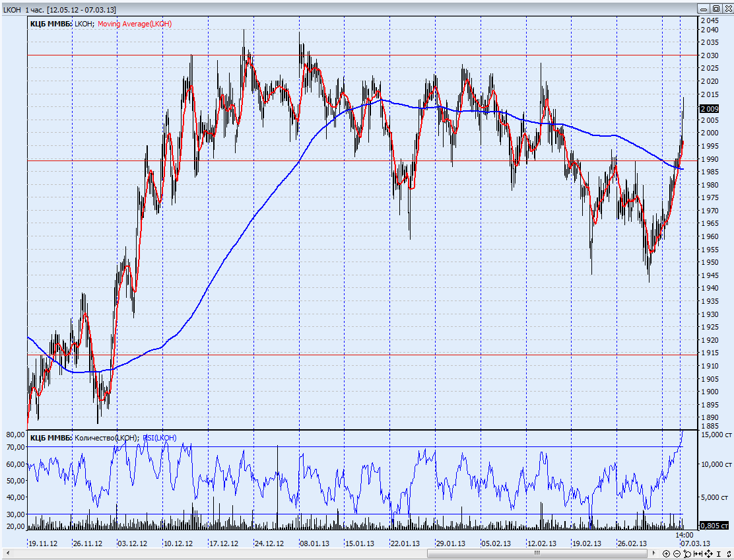Click the 5,000 ст volume axis label
Viewport: 734px width, 560px height.
tap(714, 497)
